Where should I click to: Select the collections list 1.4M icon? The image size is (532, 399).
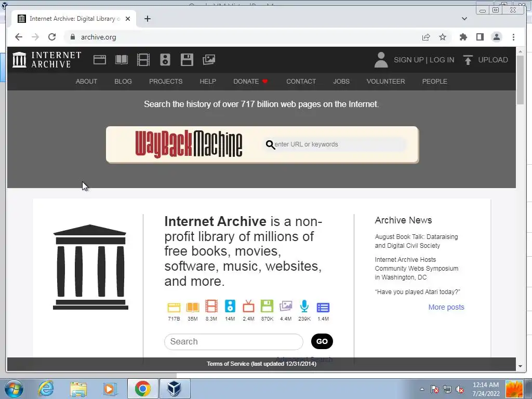coord(323,308)
